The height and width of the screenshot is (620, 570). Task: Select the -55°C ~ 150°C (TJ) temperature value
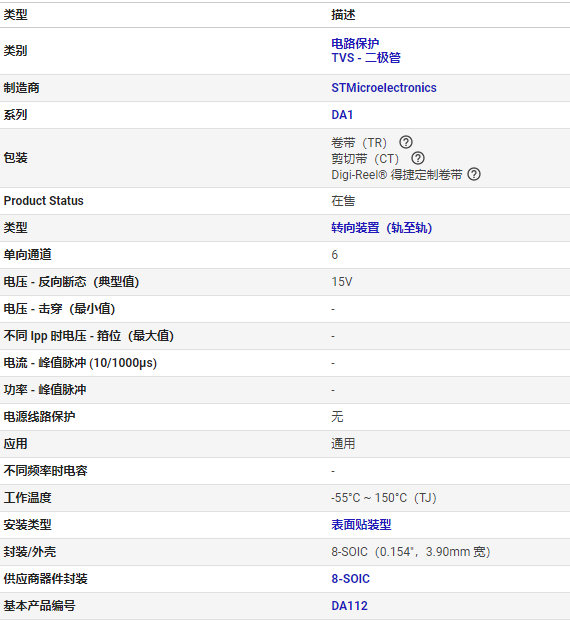point(383,498)
